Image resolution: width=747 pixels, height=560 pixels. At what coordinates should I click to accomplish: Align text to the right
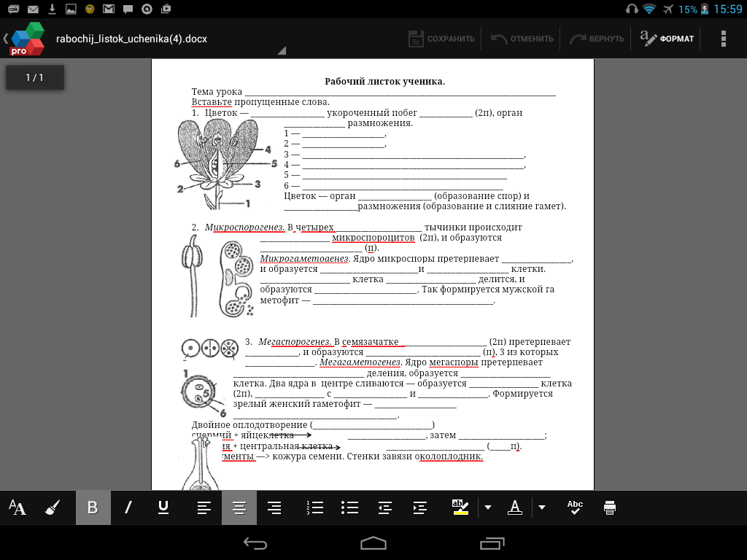pos(274,507)
